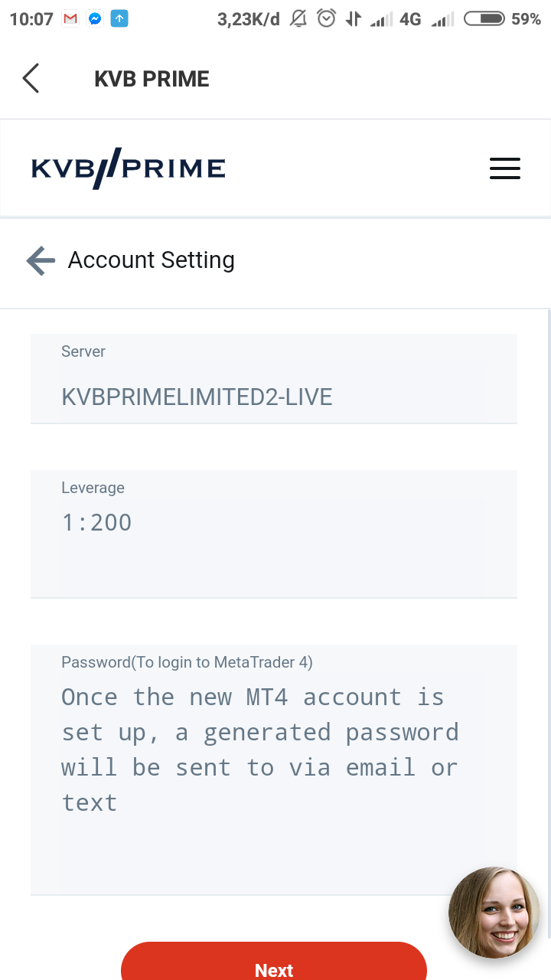Image resolution: width=551 pixels, height=980 pixels.
Task: Click the KVB PRIME page title
Action: 152,79
